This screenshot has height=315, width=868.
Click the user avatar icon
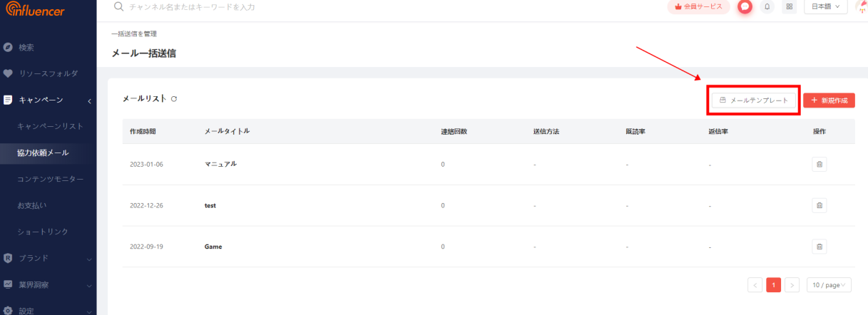coord(862,6)
